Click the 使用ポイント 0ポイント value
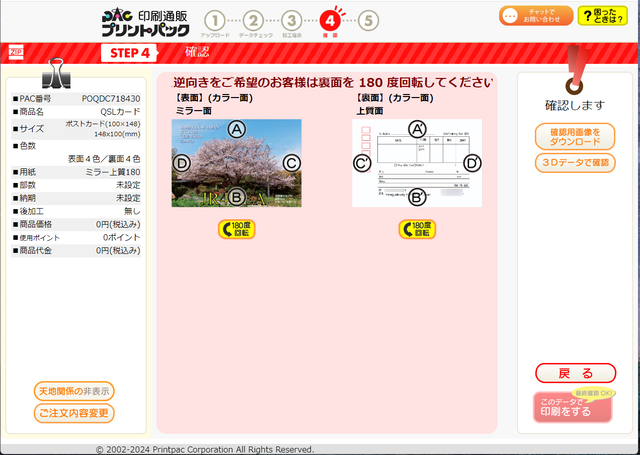The height and width of the screenshot is (455, 640). click(x=121, y=237)
